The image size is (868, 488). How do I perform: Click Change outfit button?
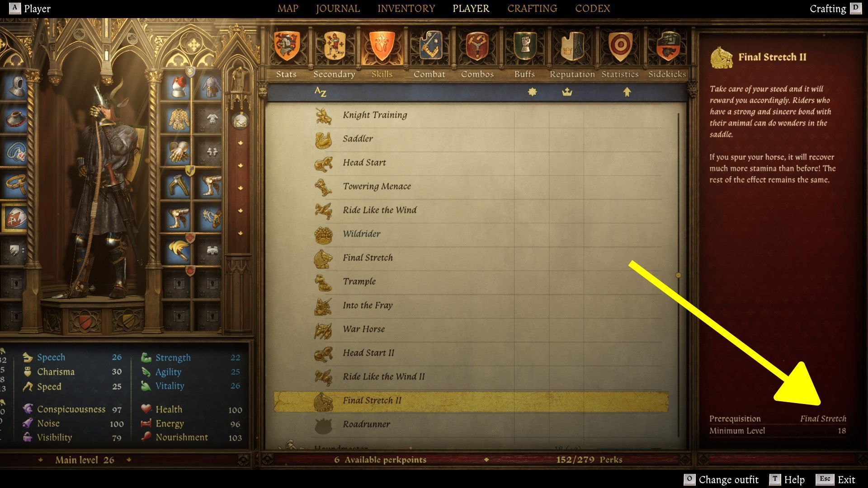(x=721, y=479)
